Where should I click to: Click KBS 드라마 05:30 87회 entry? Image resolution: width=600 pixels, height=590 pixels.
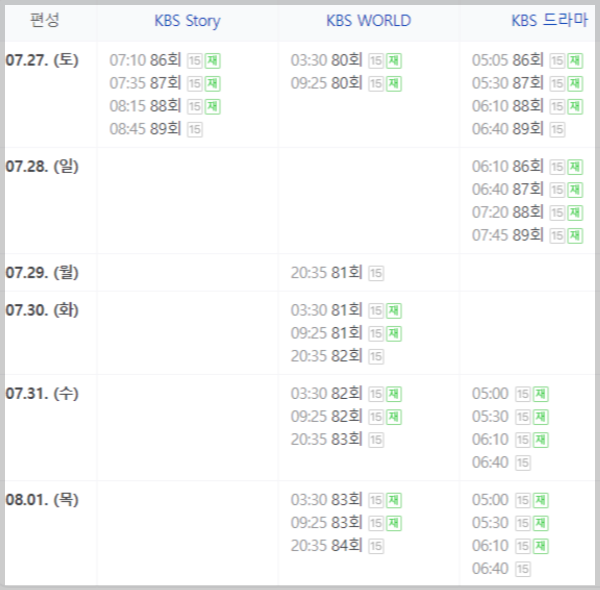click(508, 83)
